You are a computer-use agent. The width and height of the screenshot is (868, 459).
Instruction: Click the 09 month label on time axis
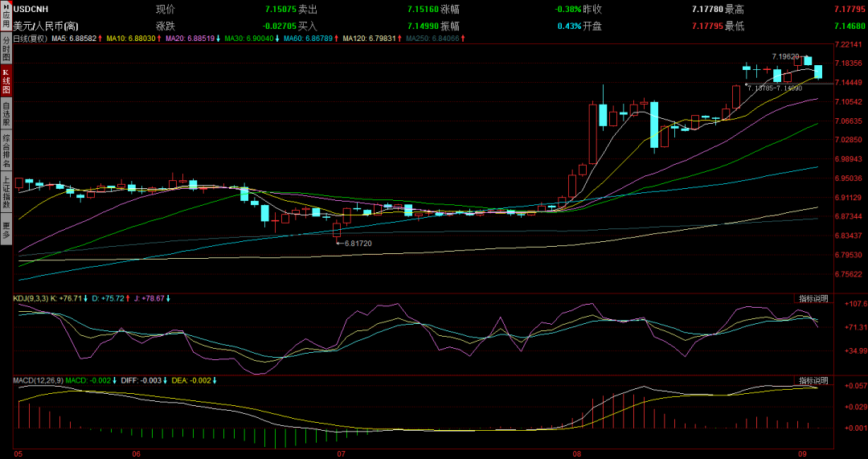[803, 453]
